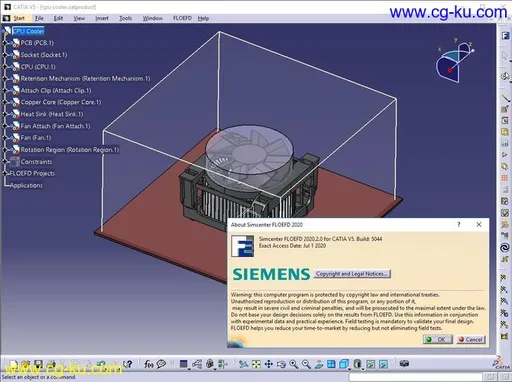
Task: Click the Undo arrow icon
Action: [x=101, y=364]
